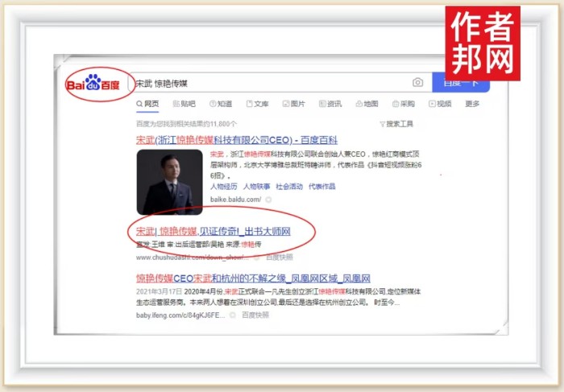
Task: Switch to the 文库 tab
Action: pos(256,104)
